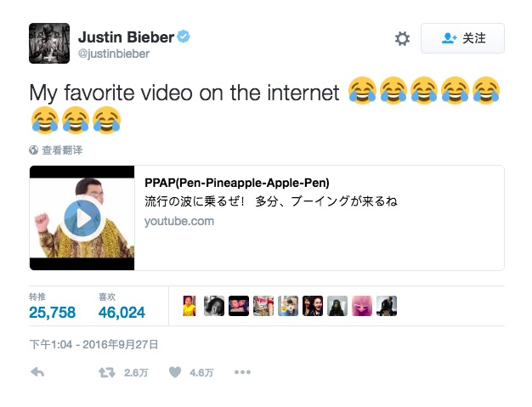Open the gear settings menu
This screenshot has width=532, height=407.
[402, 38]
